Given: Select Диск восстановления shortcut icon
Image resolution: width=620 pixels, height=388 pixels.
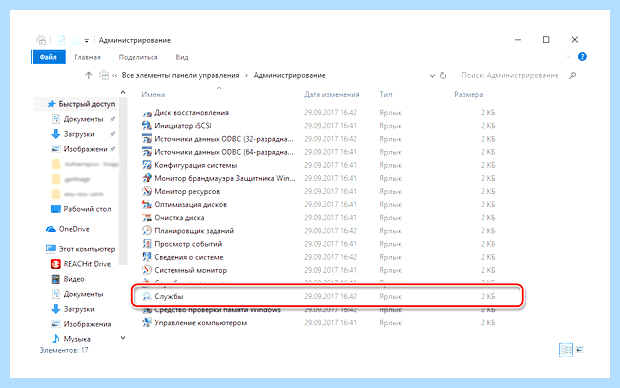Looking at the screenshot, I should (x=147, y=113).
